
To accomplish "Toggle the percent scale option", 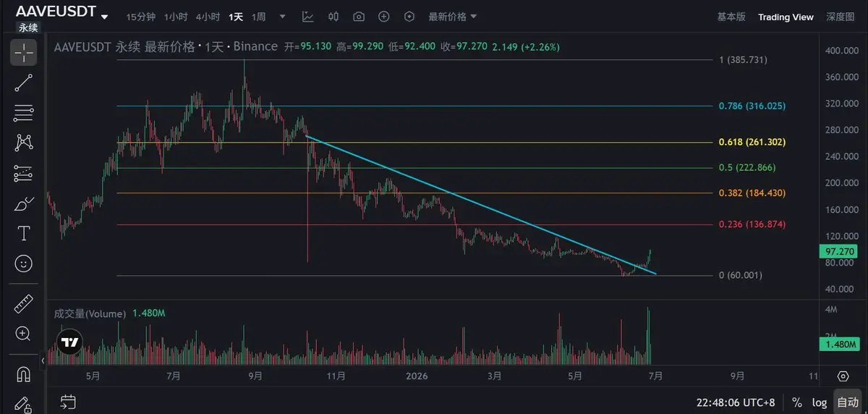I will (x=796, y=402).
